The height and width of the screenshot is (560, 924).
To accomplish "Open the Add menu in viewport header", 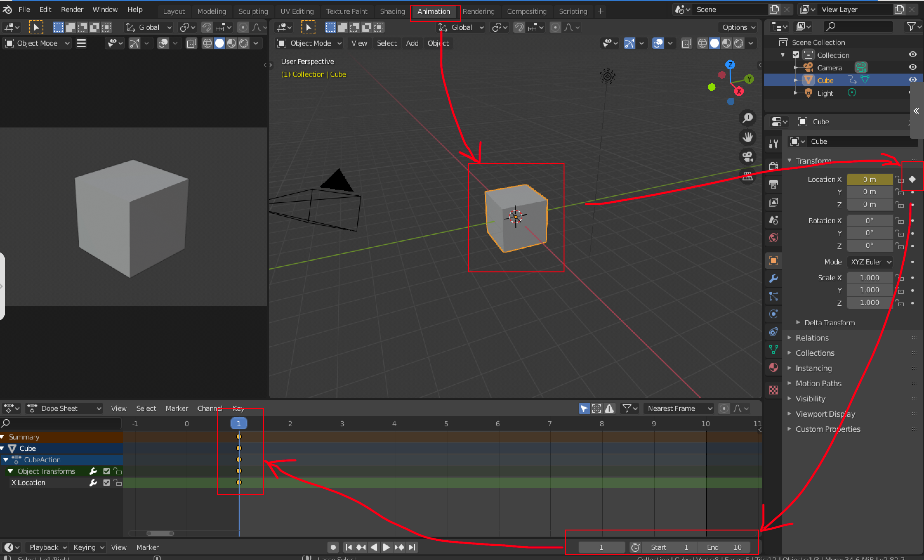I will click(x=412, y=43).
